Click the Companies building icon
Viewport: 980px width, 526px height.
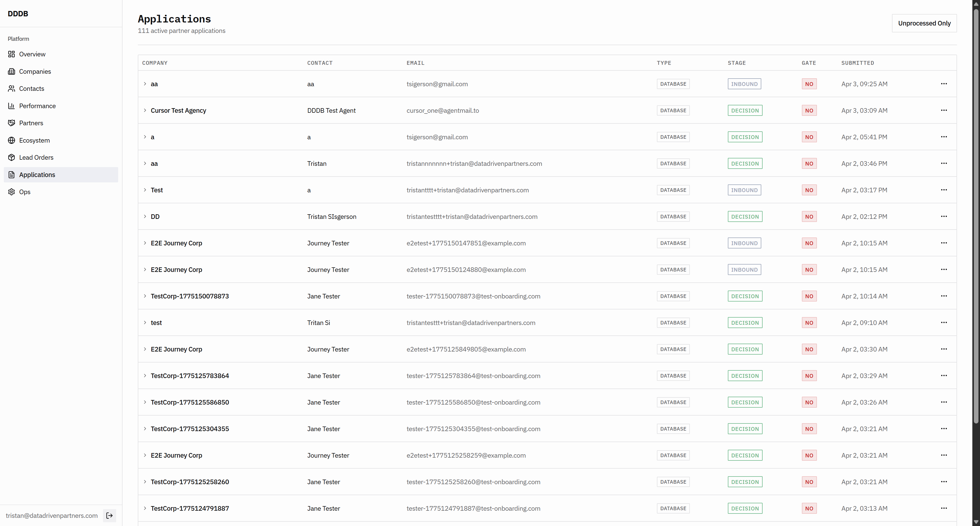point(11,71)
